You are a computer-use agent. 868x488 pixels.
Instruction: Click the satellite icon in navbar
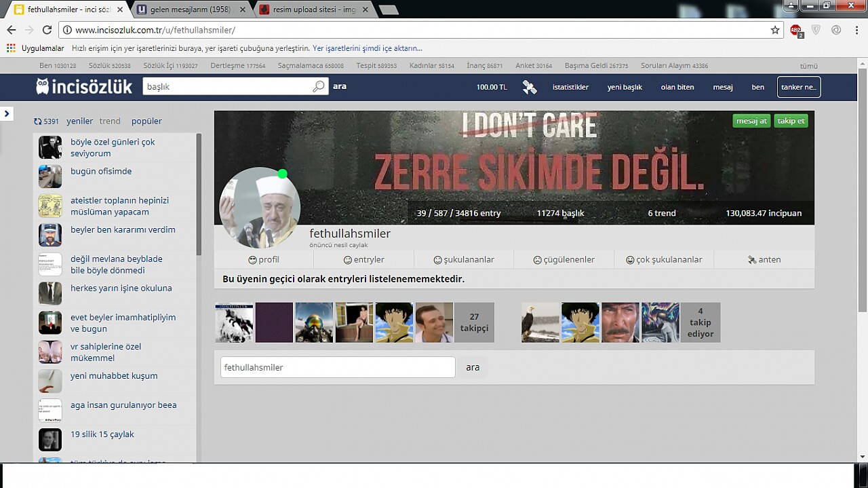click(530, 87)
